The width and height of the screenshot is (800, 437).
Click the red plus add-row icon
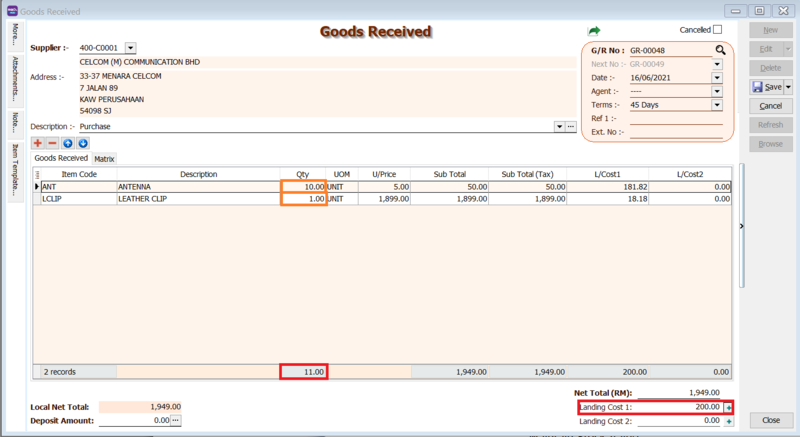[x=38, y=143]
